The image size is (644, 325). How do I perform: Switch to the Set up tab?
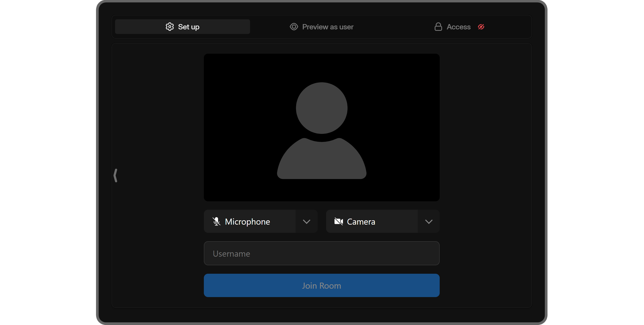pos(182,27)
